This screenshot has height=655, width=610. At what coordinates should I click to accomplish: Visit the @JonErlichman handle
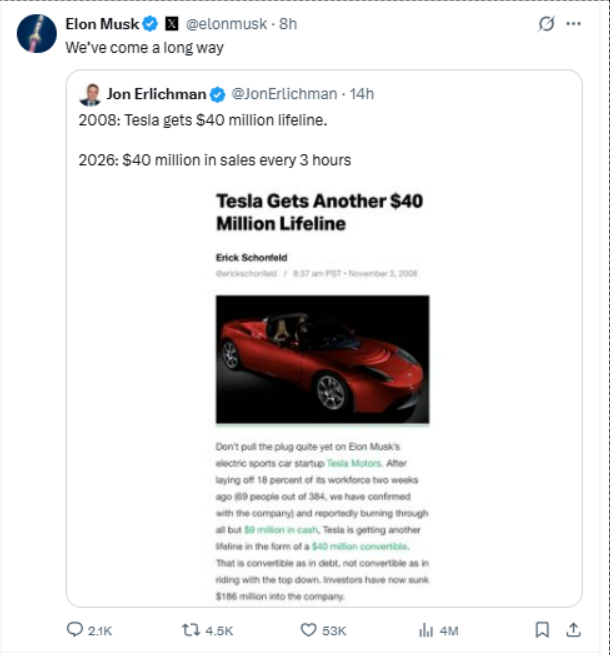point(283,95)
